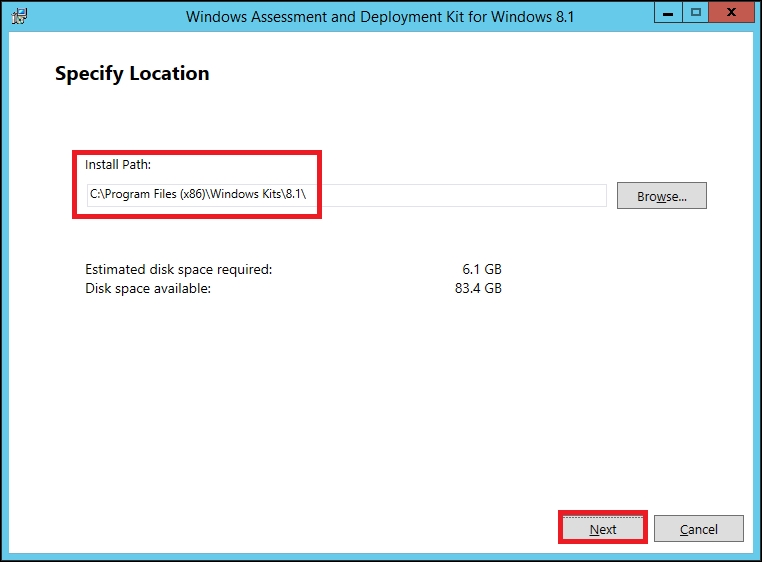Focus the Install Path text field
The width and height of the screenshot is (762, 562).
click(346, 195)
